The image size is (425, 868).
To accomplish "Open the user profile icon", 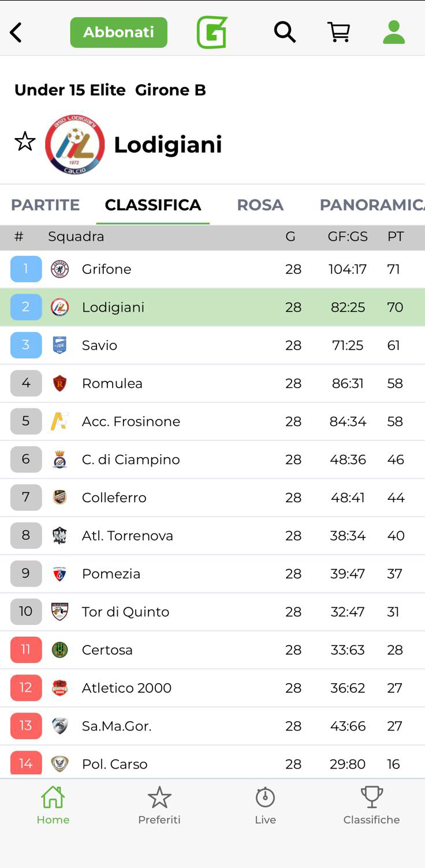I will 394,32.
